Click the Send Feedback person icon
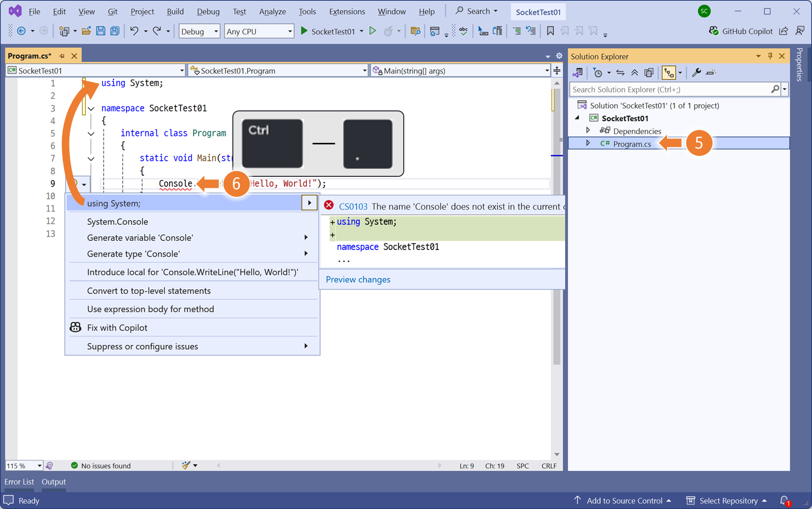The image size is (812, 509). 800,31
